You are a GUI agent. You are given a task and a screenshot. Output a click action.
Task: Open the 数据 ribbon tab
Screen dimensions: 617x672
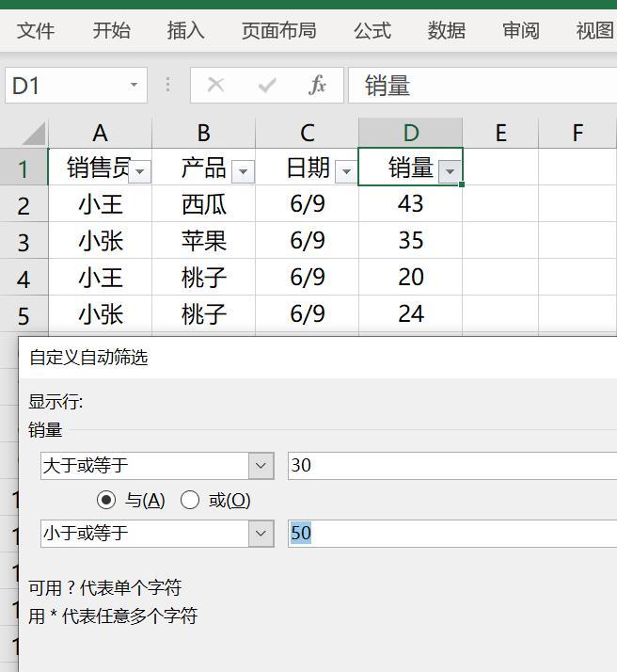point(447,31)
